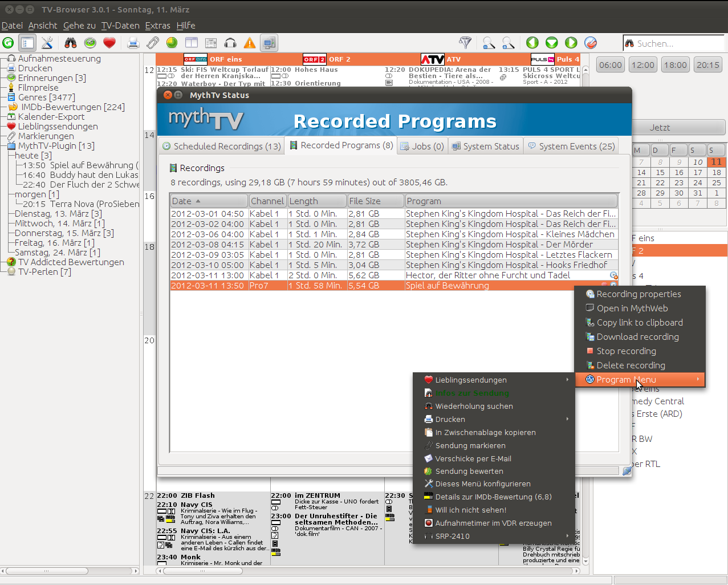
Task: Go to previous day with green left arrow
Action: pos(532,43)
